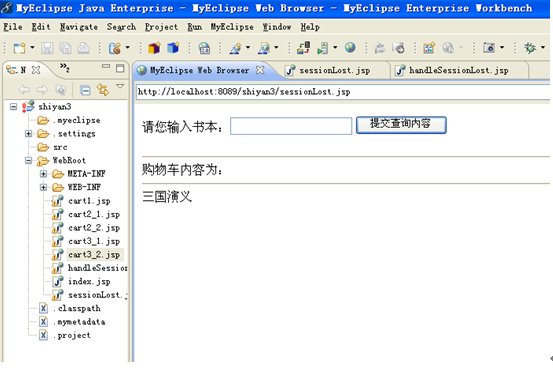Click the Print toolbar icon
The image size is (553, 370).
click(x=84, y=48)
